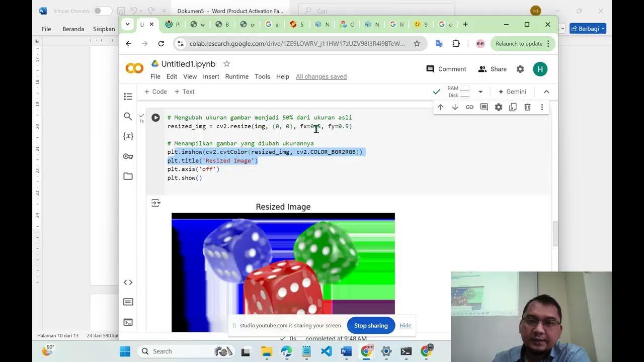
Task: Click the Hide link on sharing bar
Action: pyautogui.click(x=406, y=325)
